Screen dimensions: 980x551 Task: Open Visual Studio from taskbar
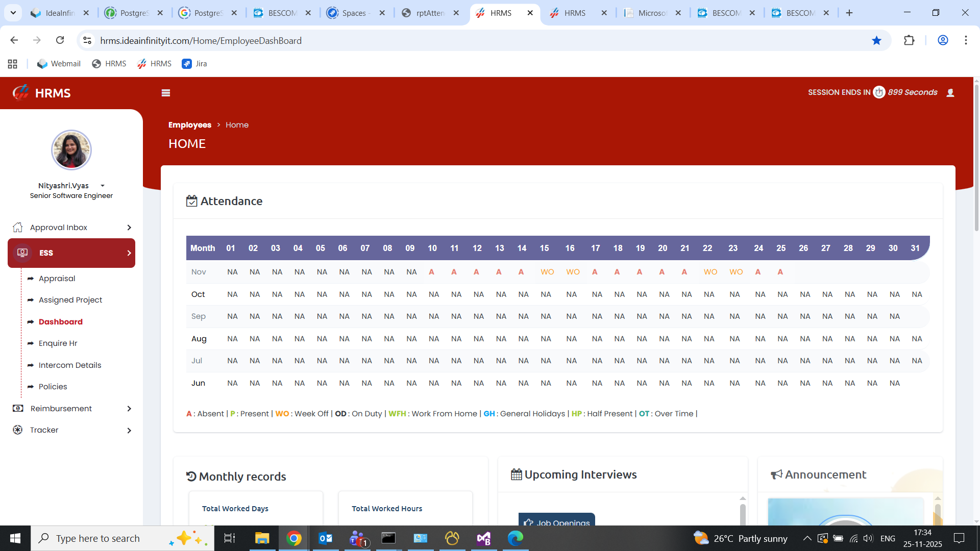point(483,538)
